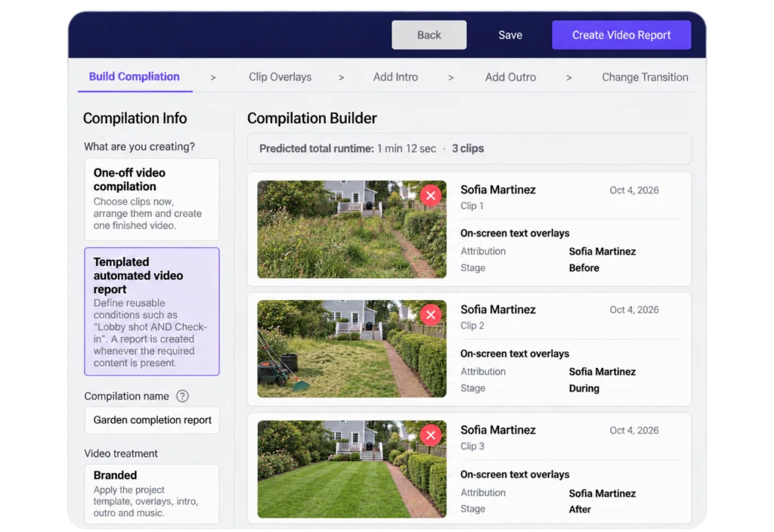
Task: Remove Clip 1 with its red X icon
Action: coord(430,196)
